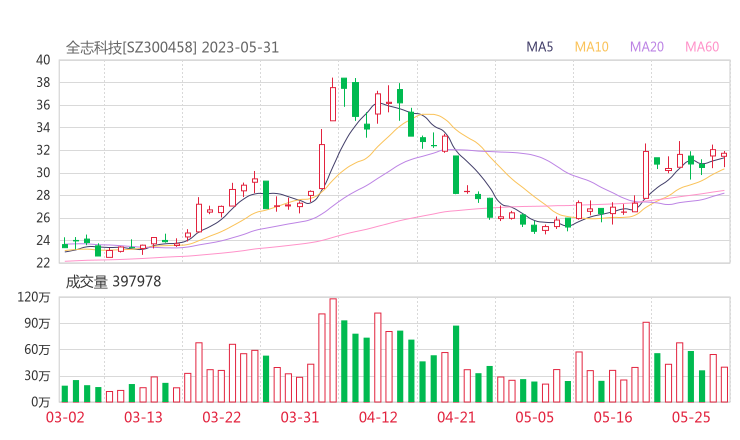
Task: Click the 24 price axis label
Action: coord(43,240)
